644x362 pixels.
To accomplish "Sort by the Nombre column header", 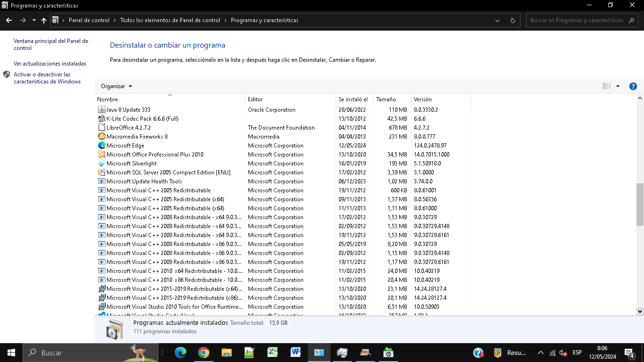I will point(170,99).
